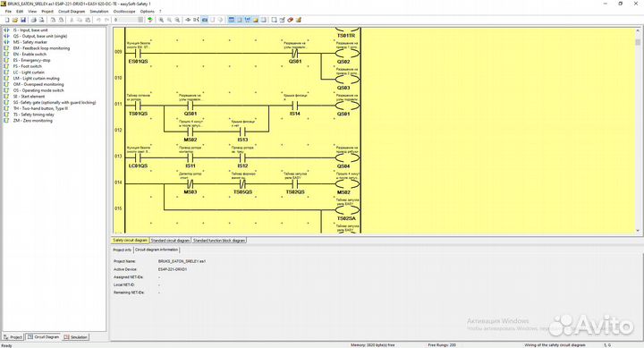The width and height of the screenshot is (644, 348).
Task: Select 'LM - Light curtain muting' block
Action: pyautogui.click(x=31, y=78)
